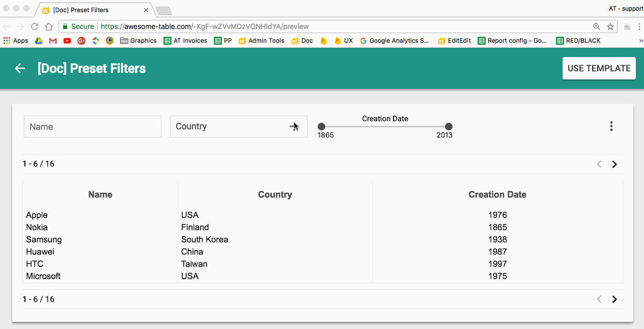Viewport: 644px width, 329px height.
Task: Open the Country filter dropdown
Action: click(239, 126)
